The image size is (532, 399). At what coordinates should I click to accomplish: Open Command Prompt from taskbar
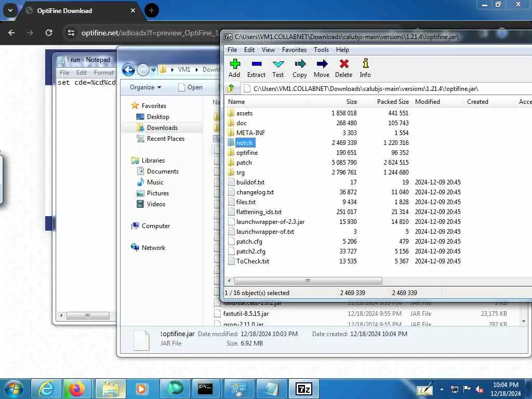[206, 389]
